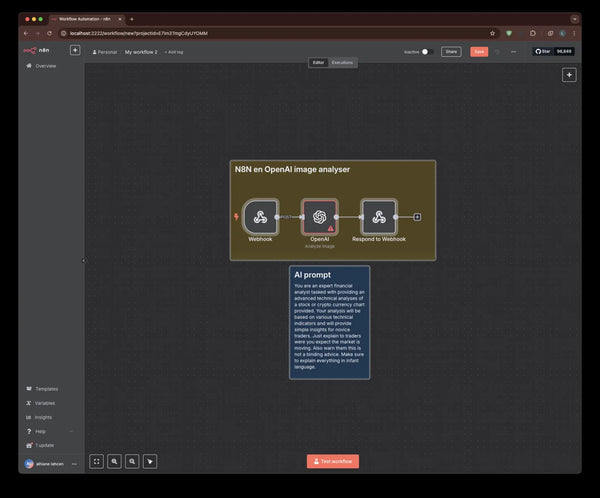Collapse the sidebar with the arrow handle
600x498 pixels.
pos(83,261)
